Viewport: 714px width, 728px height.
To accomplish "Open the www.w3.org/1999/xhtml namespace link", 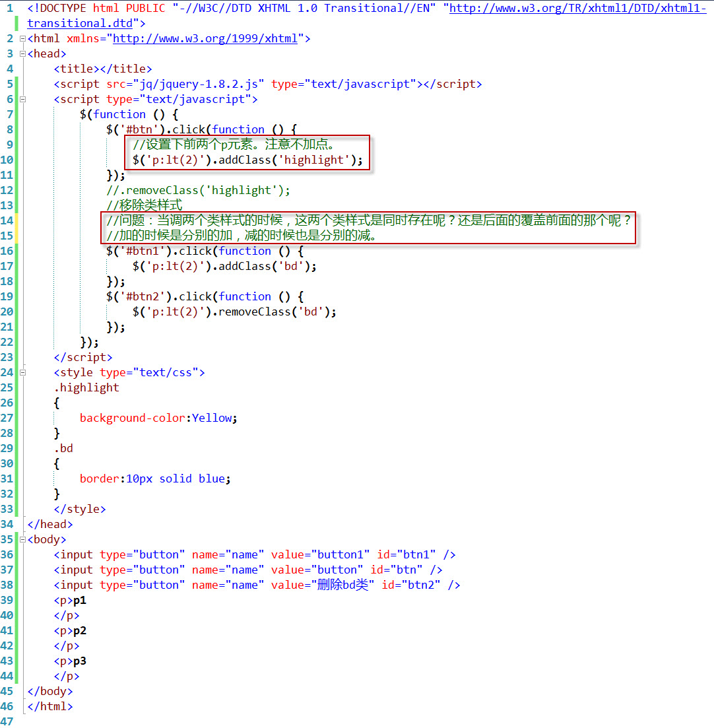I will pyautogui.click(x=203, y=38).
